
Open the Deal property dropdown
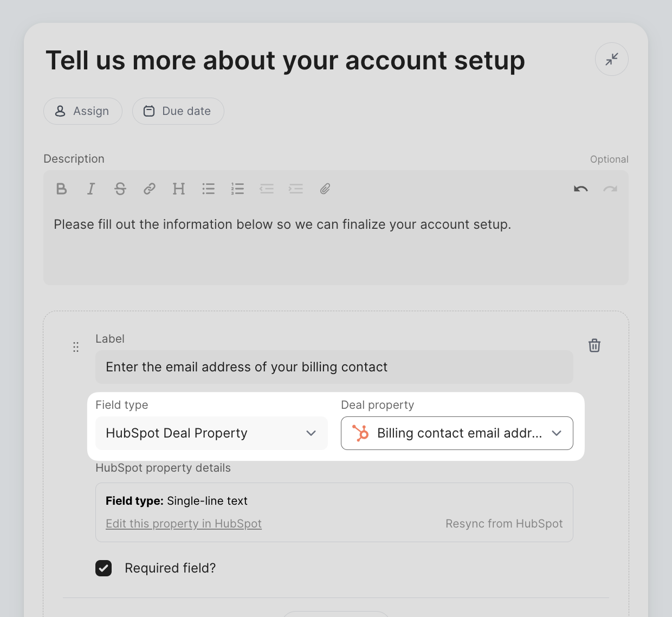pyautogui.click(x=457, y=433)
